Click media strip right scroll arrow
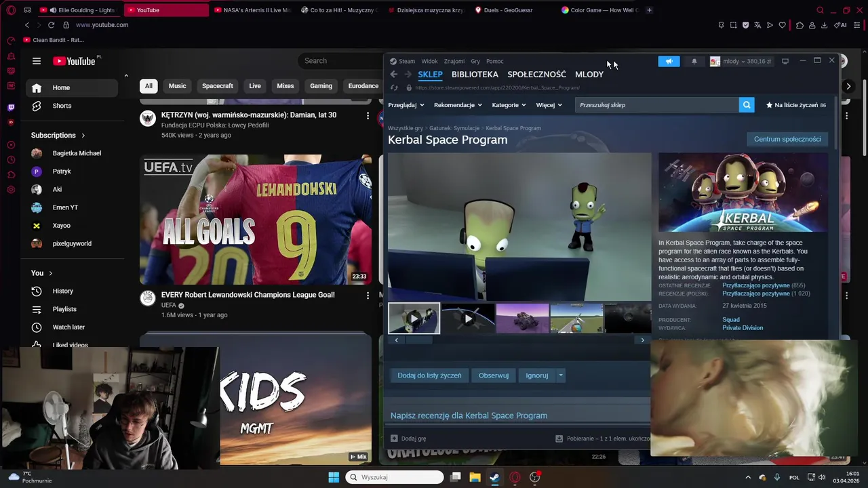Screen dimensions: 868x488 point(643,340)
